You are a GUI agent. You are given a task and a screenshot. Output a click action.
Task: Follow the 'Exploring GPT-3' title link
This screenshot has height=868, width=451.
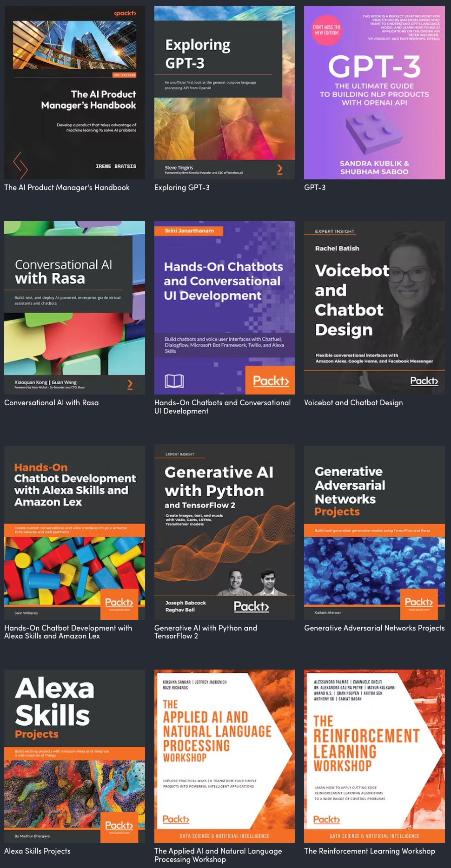(x=182, y=187)
